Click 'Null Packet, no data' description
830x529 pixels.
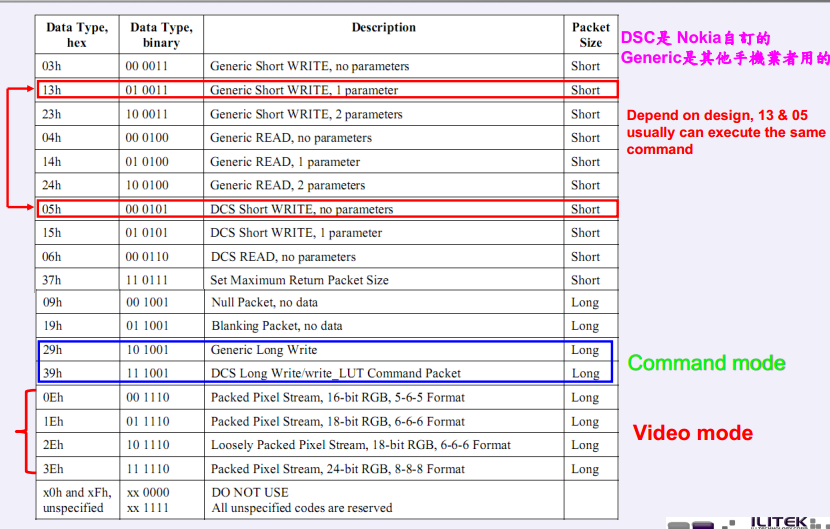265,302
